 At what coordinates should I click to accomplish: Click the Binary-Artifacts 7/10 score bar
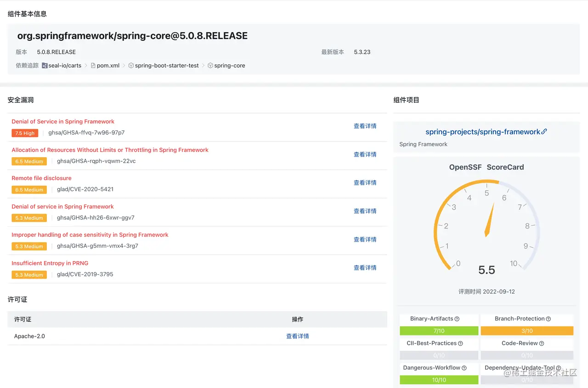click(439, 331)
